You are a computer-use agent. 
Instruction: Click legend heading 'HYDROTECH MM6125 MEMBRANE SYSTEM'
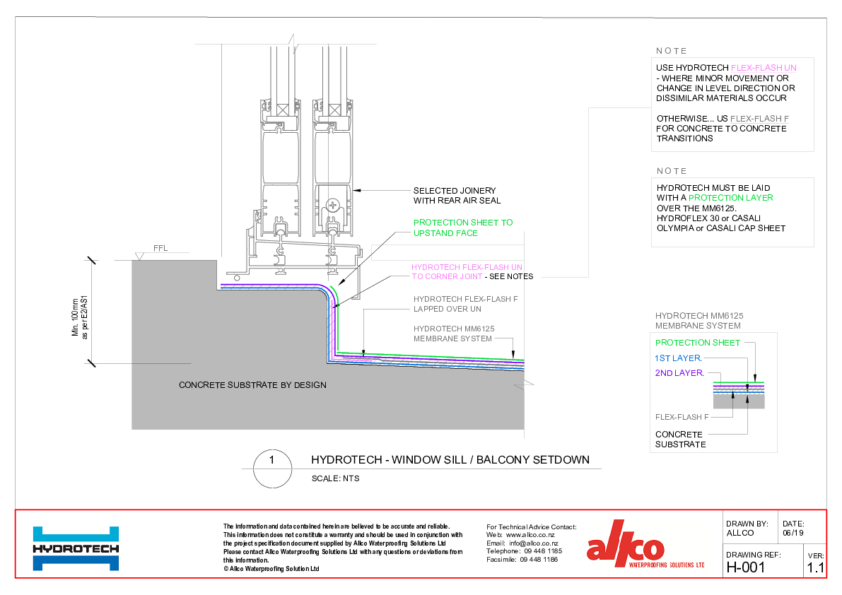click(x=699, y=321)
